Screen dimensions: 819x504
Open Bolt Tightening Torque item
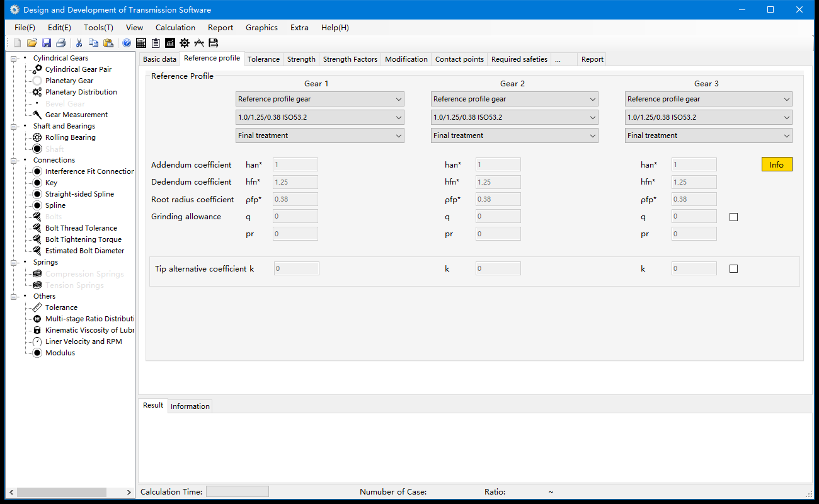(83, 239)
